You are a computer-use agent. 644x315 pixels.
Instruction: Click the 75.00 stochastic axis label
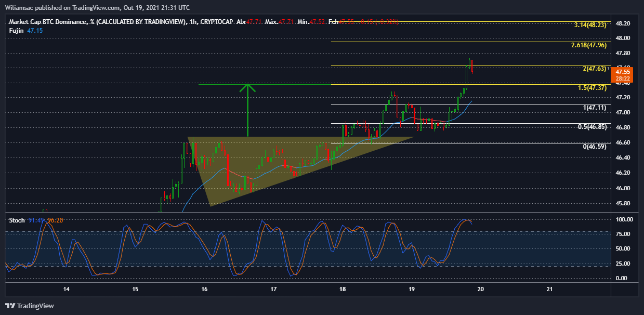tap(623, 234)
